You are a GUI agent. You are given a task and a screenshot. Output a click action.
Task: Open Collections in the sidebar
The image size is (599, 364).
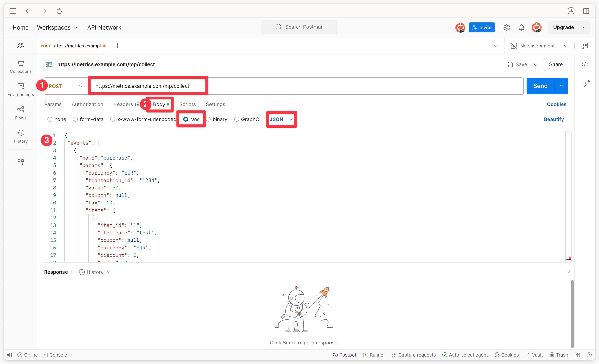21,66
